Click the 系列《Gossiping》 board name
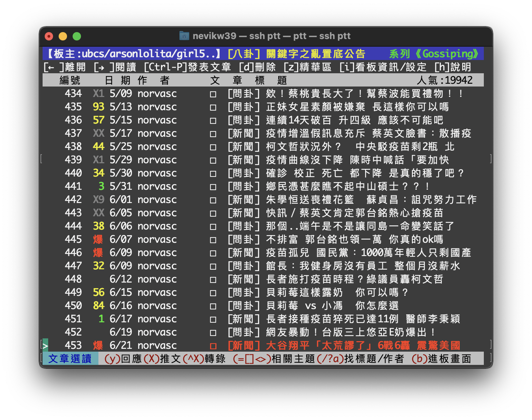 pyautogui.click(x=434, y=54)
